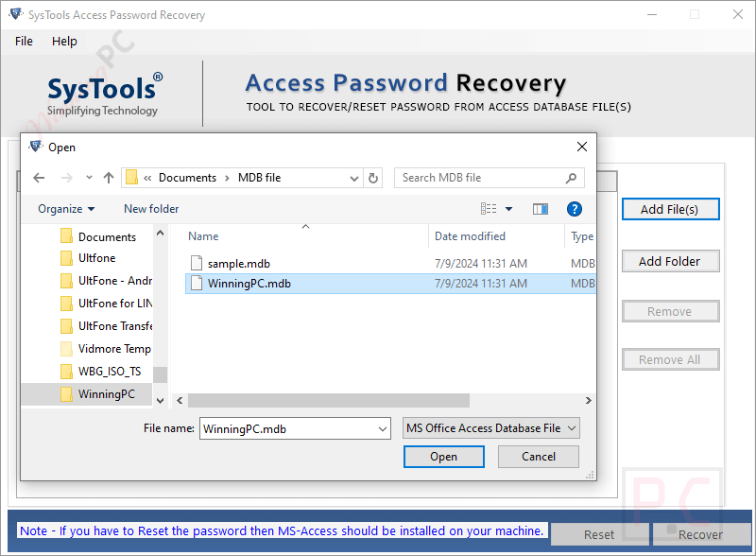Toggle the preview pane icon

coord(541,209)
